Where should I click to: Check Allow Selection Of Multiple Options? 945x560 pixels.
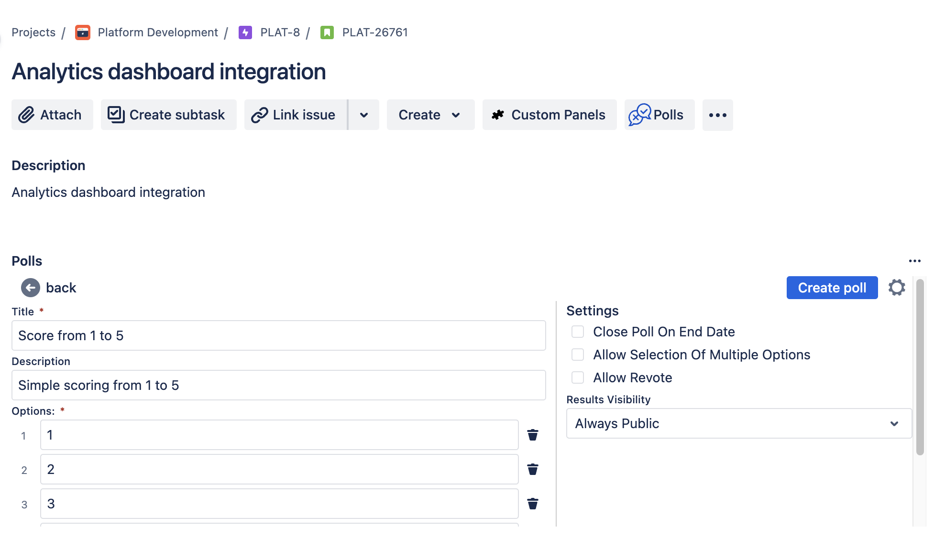click(577, 355)
